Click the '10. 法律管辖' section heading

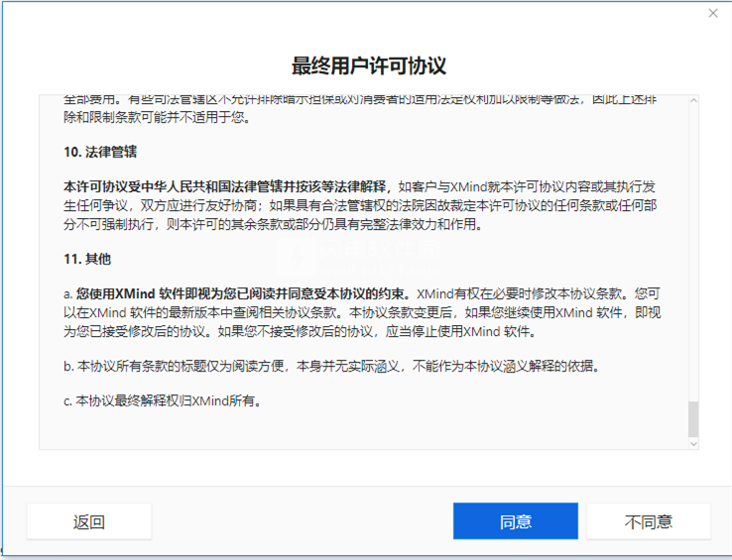[100, 153]
